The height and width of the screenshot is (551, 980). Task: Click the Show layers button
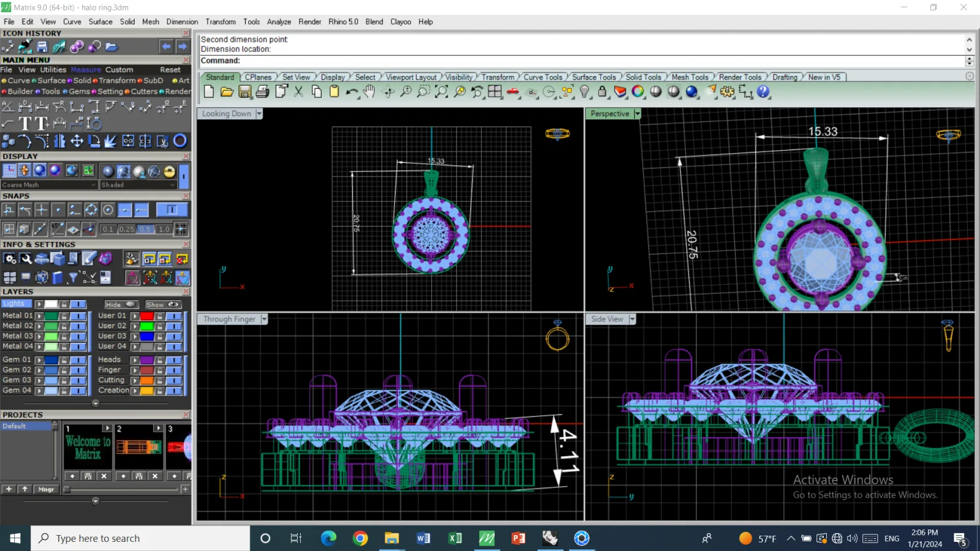pos(162,304)
